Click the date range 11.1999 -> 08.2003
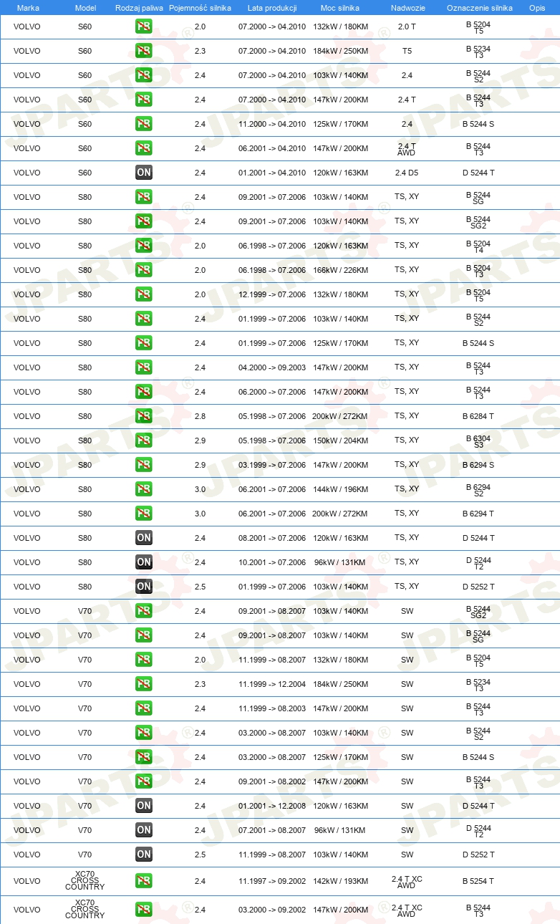The image size is (560, 924). pyautogui.click(x=272, y=709)
